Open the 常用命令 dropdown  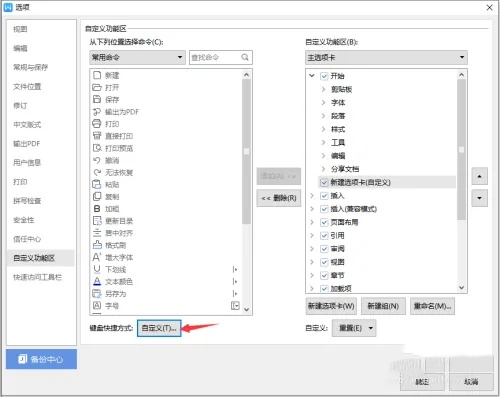click(137, 57)
